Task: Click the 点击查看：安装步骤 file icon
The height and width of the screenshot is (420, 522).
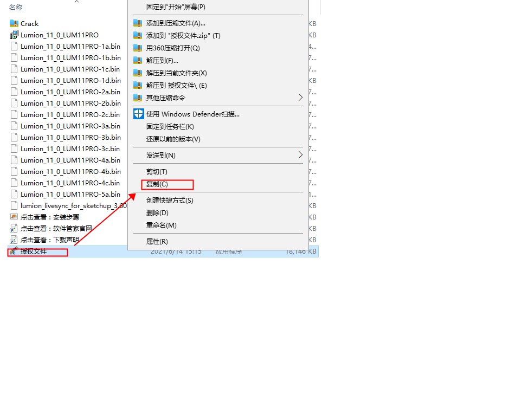Action: pyautogui.click(x=14, y=217)
